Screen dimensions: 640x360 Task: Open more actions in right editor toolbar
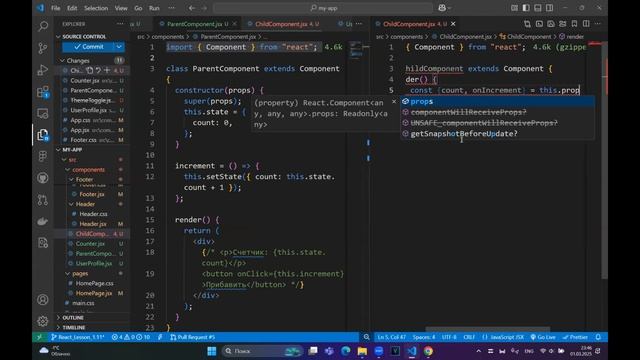[x=598, y=24]
